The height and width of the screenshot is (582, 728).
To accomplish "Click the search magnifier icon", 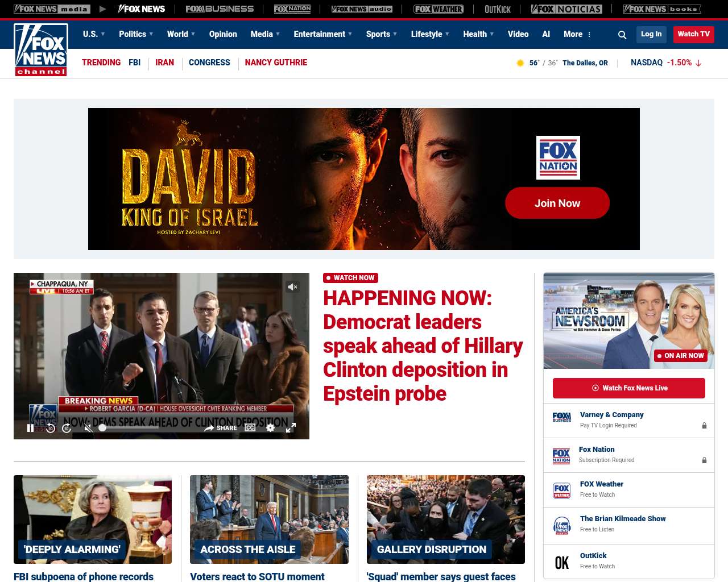I will coord(622,35).
